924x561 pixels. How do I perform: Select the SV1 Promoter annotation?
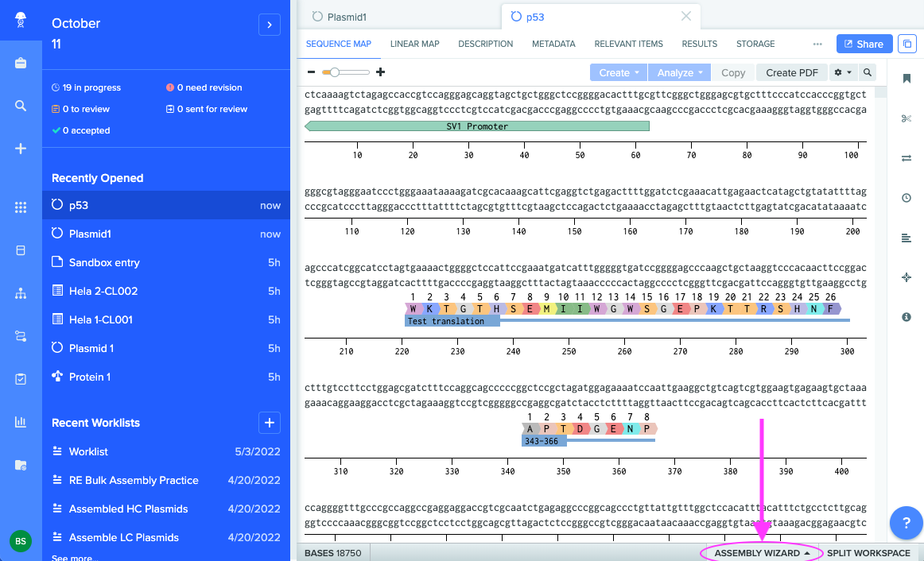click(x=477, y=126)
